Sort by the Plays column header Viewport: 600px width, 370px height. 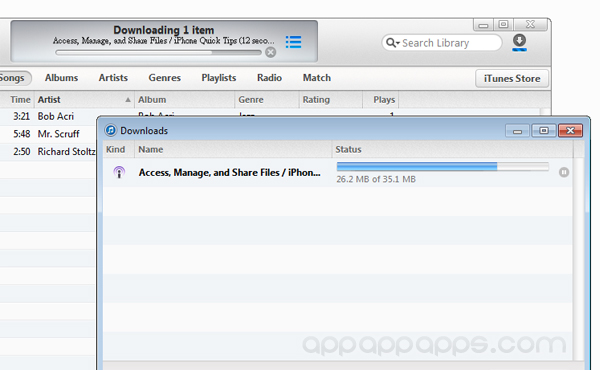[x=381, y=99]
